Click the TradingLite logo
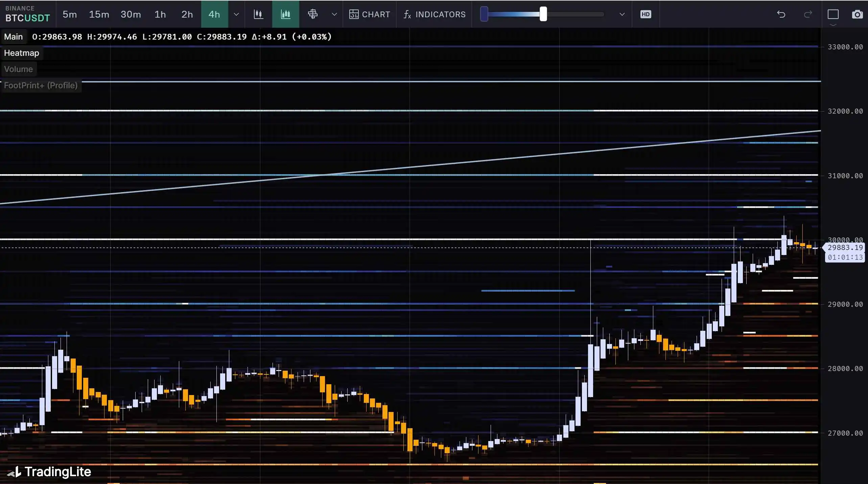Viewport: 868px width, 484px height. (x=49, y=471)
